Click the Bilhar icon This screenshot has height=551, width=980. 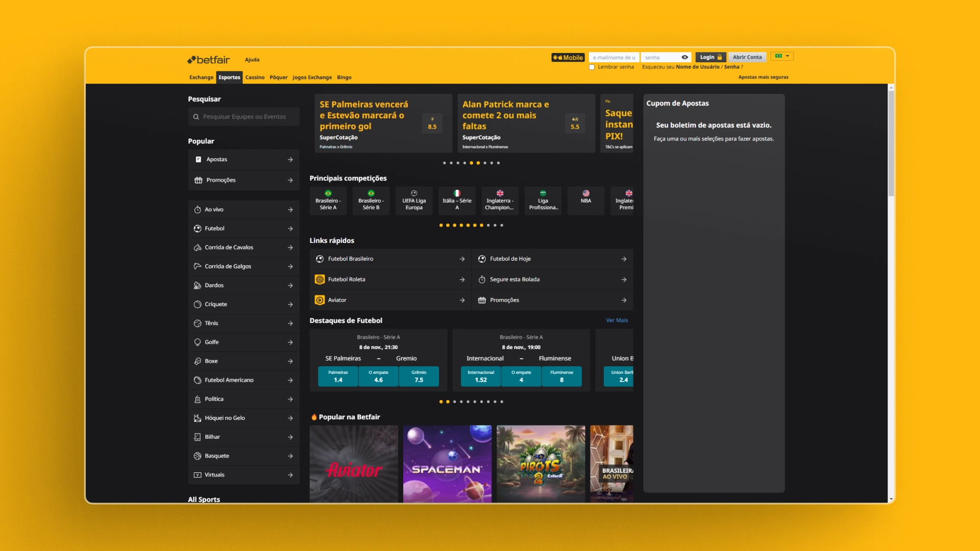tap(198, 437)
